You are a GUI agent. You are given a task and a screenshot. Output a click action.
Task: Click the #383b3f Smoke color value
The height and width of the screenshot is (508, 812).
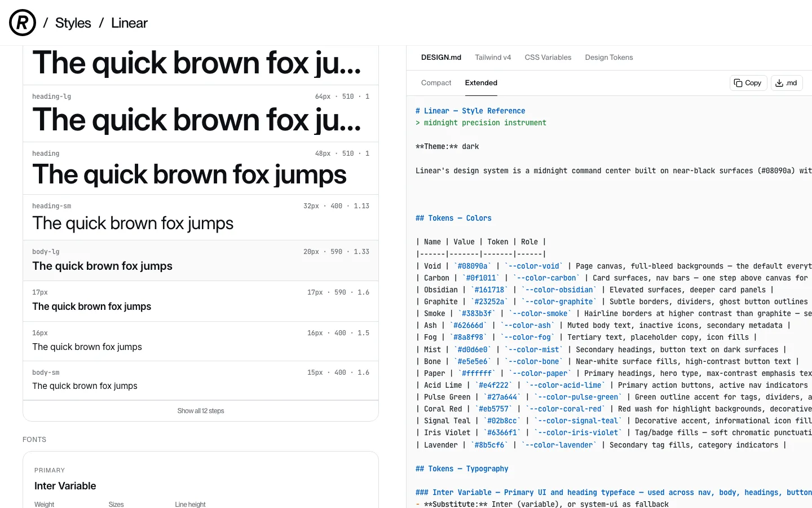(477, 314)
